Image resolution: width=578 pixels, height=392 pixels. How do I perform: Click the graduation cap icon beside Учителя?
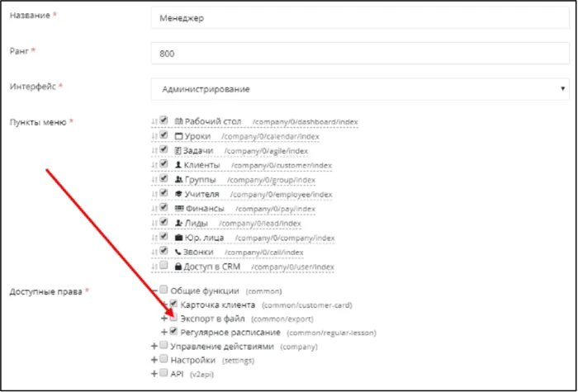click(x=179, y=194)
